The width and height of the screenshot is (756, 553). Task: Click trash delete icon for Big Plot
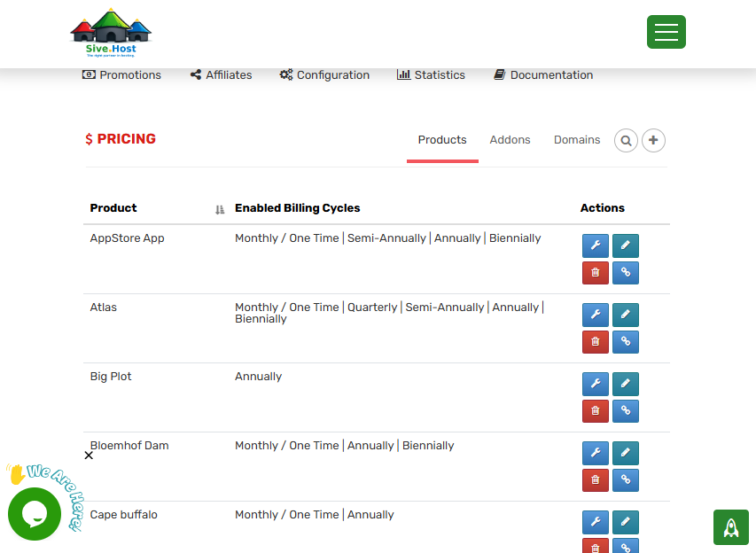(596, 411)
